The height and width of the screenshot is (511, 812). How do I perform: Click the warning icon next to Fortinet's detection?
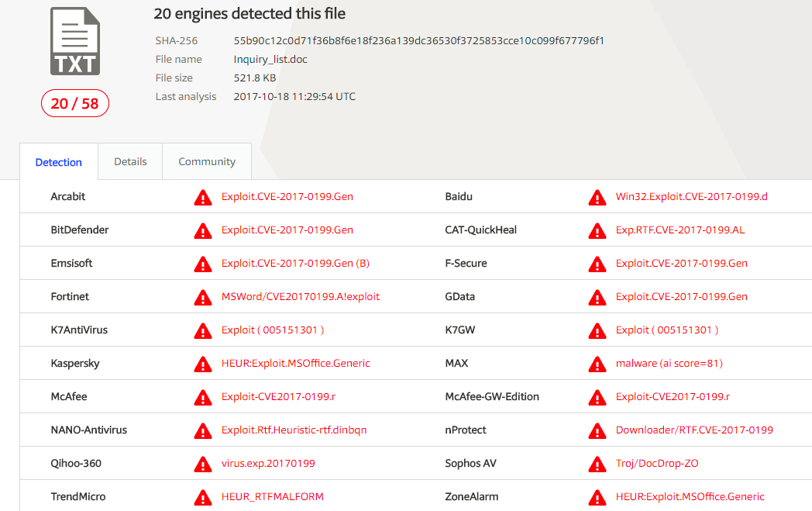tap(203, 298)
